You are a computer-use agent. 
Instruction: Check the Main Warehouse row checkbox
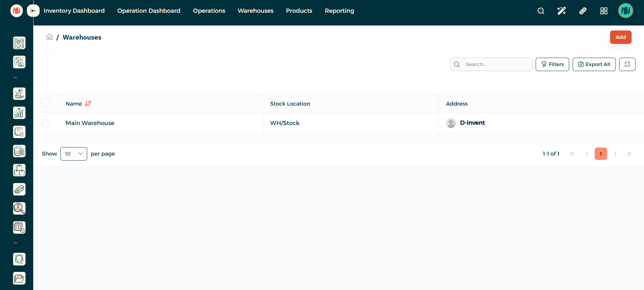[46, 123]
